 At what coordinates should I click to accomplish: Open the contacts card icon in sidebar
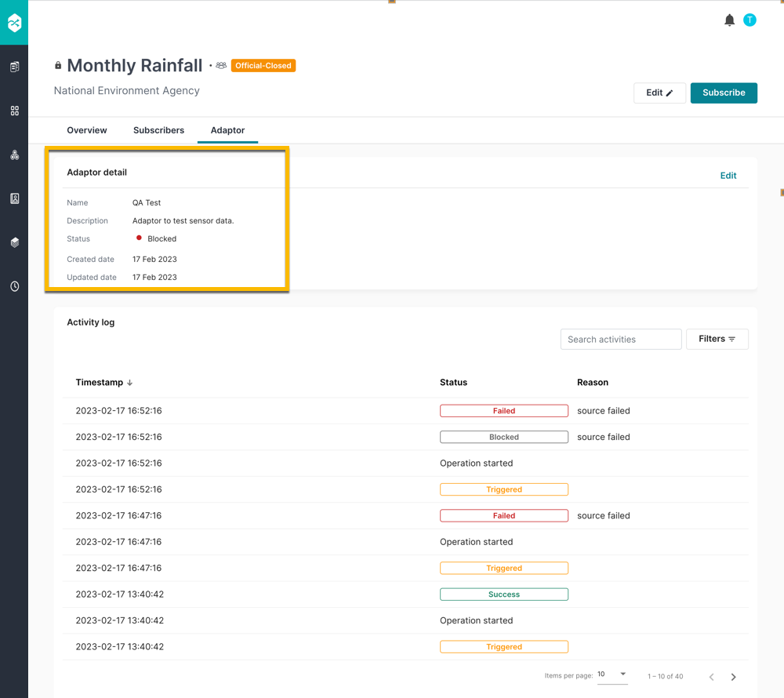pyautogui.click(x=14, y=198)
